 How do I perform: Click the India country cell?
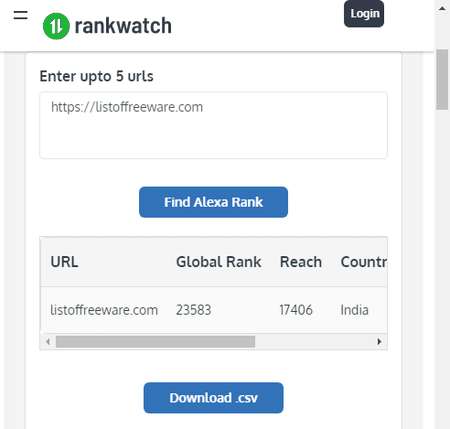[355, 310]
